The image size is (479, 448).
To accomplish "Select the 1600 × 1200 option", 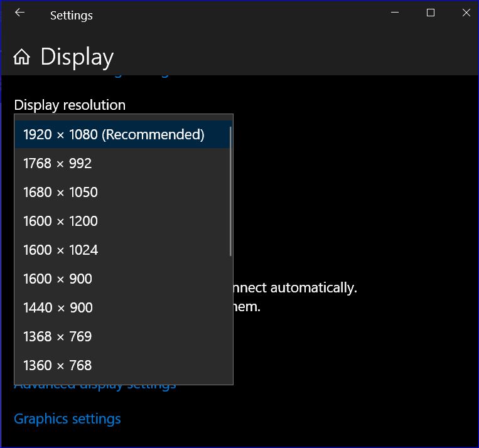I will tap(124, 221).
